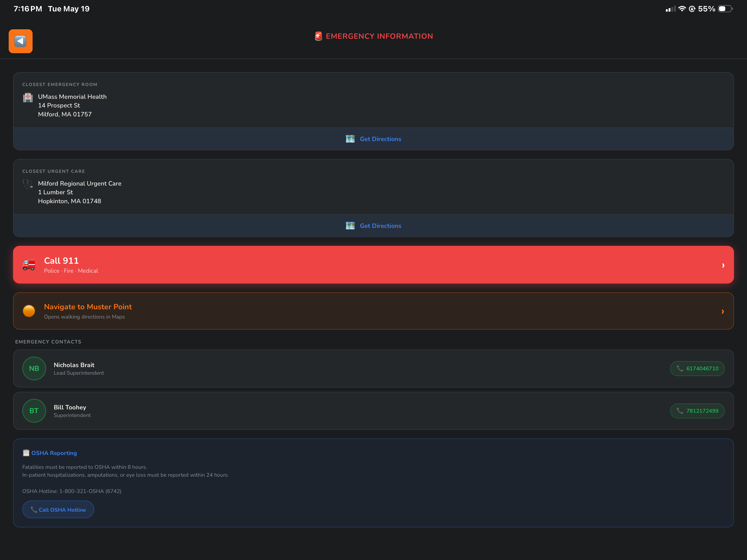This screenshot has width=747, height=560.
Task: Click the OSHA Reporting title
Action: click(54, 453)
